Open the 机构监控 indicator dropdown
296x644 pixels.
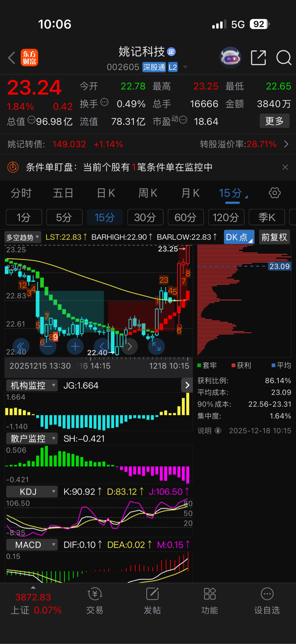point(32,385)
